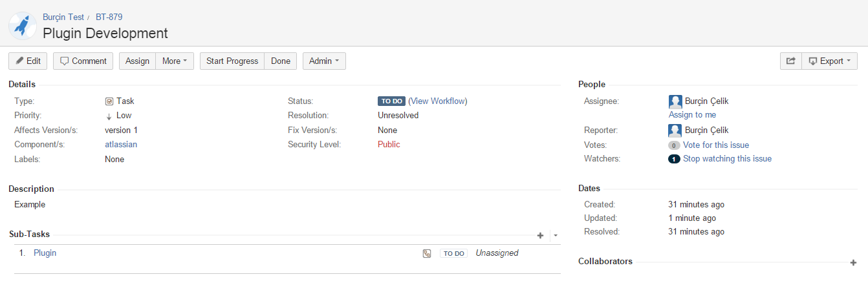868x281 pixels.
Task: Click the Example description text to edit
Action: (30, 205)
